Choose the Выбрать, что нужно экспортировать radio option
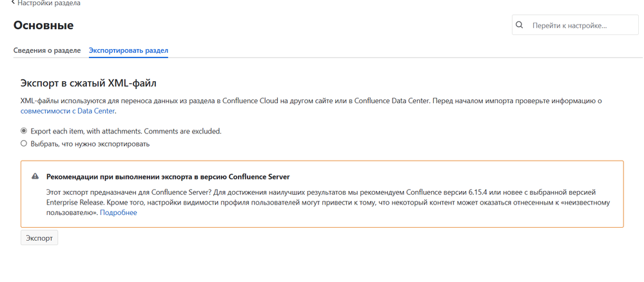 [24, 144]
